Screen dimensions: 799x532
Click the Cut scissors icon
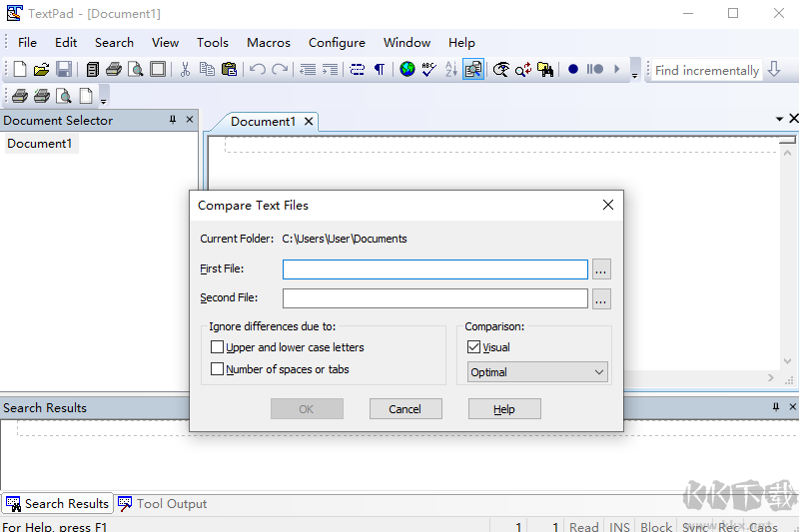point(185,69)
